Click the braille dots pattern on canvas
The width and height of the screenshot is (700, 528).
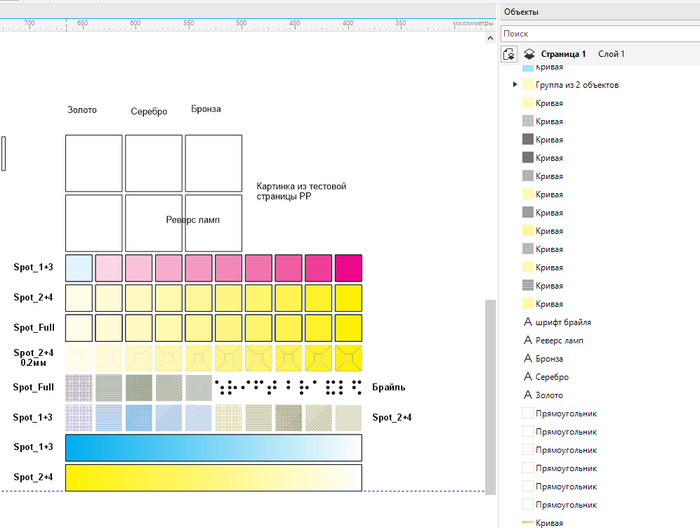click(288, 387)
